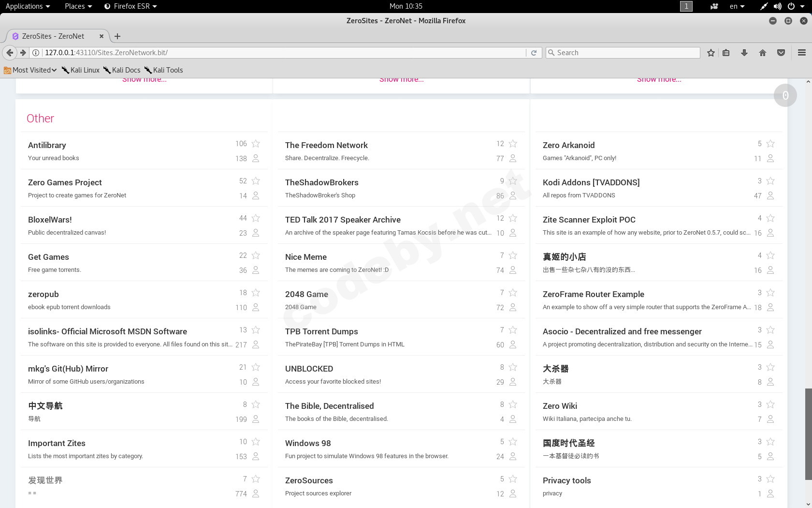This screenshot has width=812, height=508.
Task: Open the keyboard layout dropdown
Action: tap(737, 6)
